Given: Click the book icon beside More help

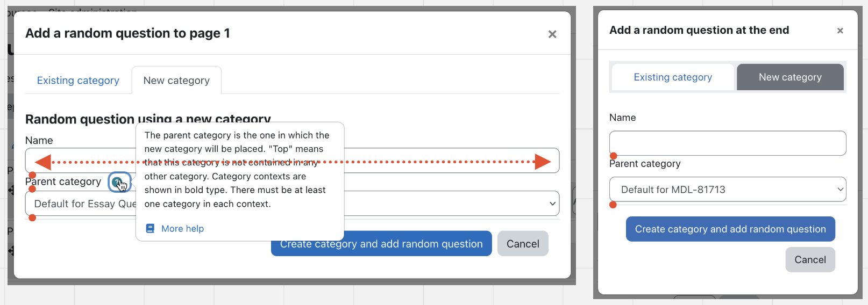Looking at the screenshot, I should click(x=151, y=228).
